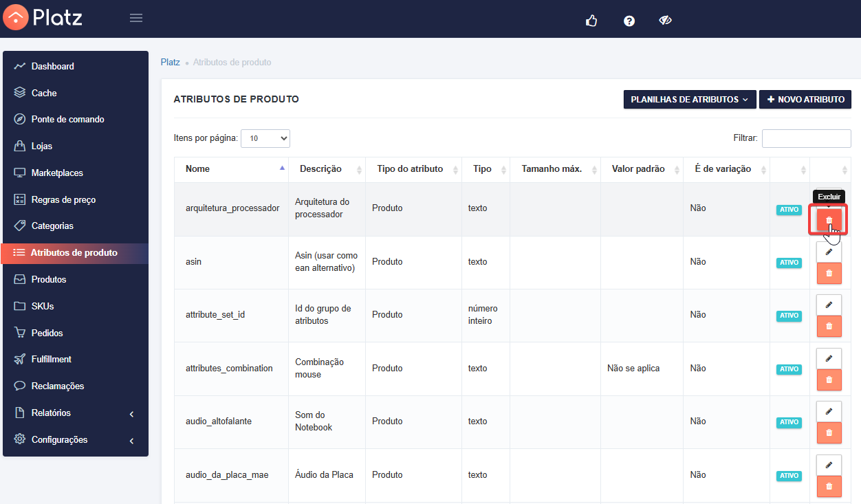Screen dimensions: 861x504
Task: Click the 'Som do Notebook' description
Action: (314, 421)
